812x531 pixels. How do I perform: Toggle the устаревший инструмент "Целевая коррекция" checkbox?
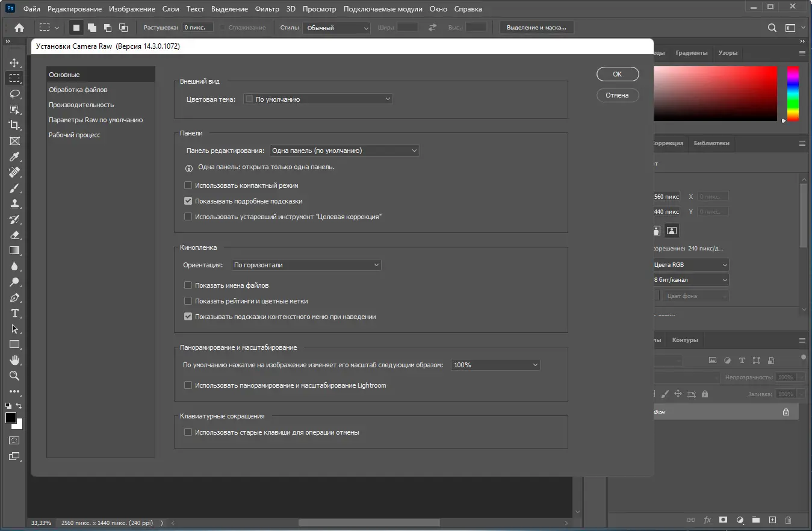point(188,216)
